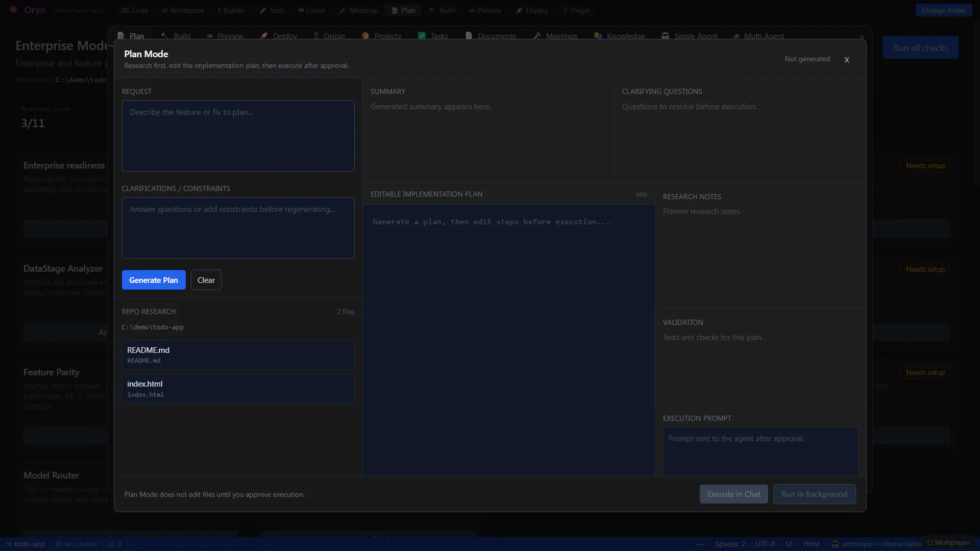Open Multi Agent tab in second tab row
Image resolution: width=980 pixels, height=551 pixels.
tap(758, 36)
